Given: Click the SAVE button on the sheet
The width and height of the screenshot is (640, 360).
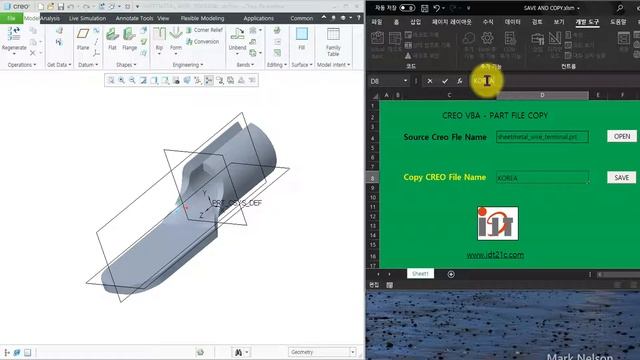Looking at the screenshot, I should 622,178.
